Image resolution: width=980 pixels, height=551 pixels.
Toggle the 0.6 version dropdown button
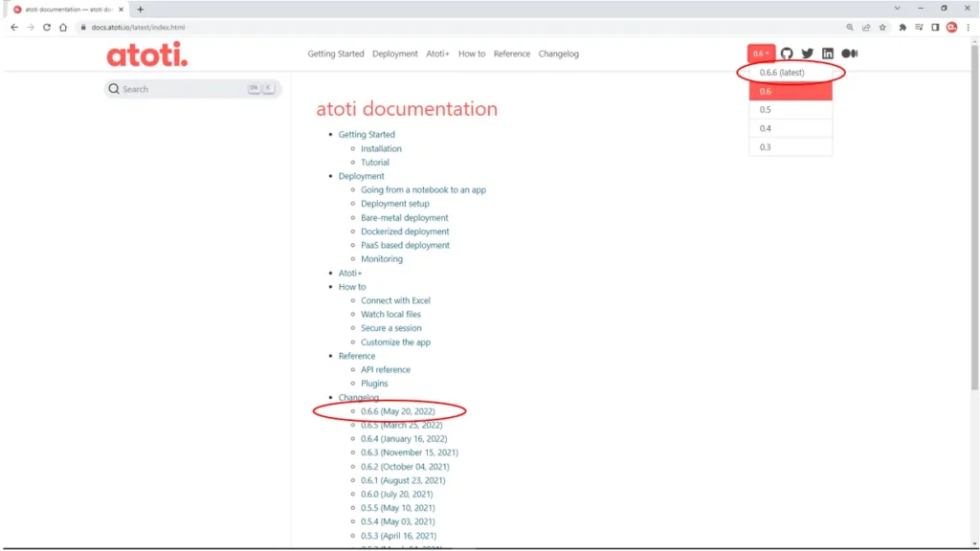click(761, 54)
